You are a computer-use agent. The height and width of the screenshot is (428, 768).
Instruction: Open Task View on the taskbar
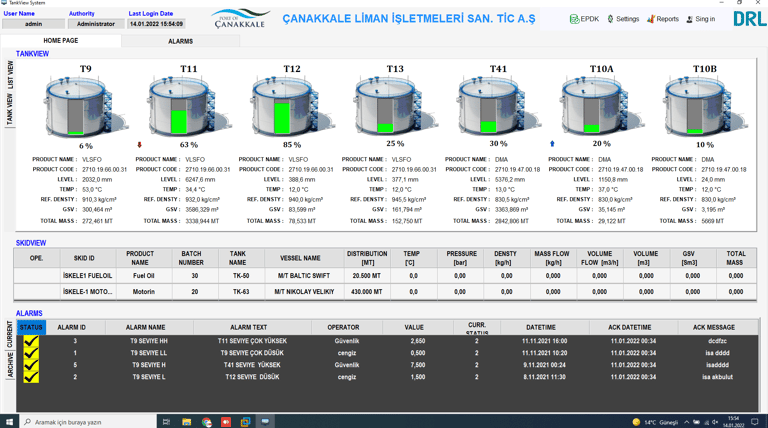coord(166,422)
